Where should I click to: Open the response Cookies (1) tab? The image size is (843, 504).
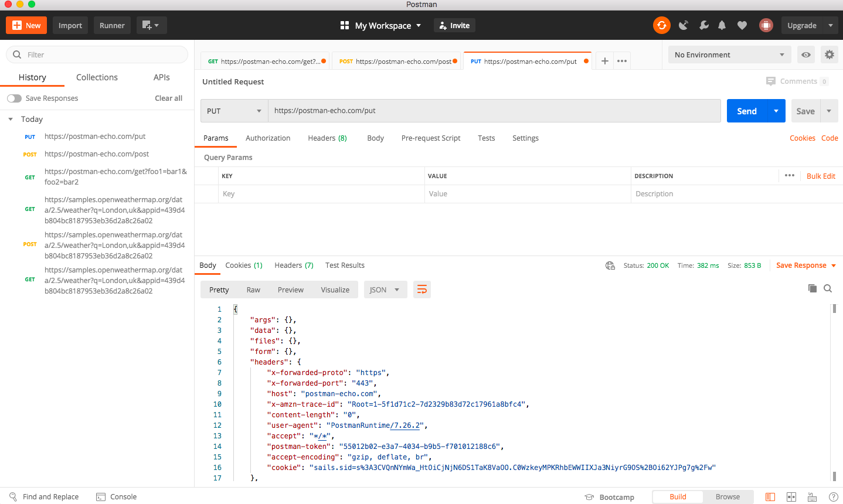244,265
